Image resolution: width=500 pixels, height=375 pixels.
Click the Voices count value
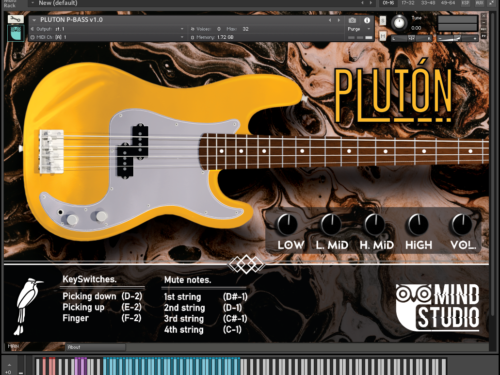[219, 29]
